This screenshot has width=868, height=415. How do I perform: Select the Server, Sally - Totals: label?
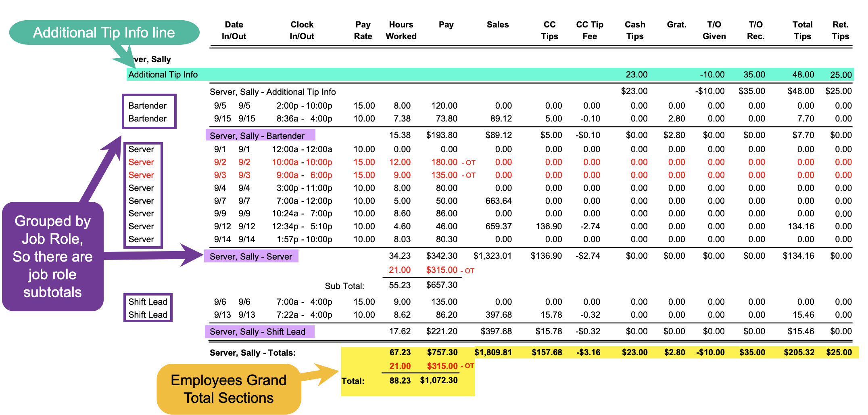(x=252, y=353)
